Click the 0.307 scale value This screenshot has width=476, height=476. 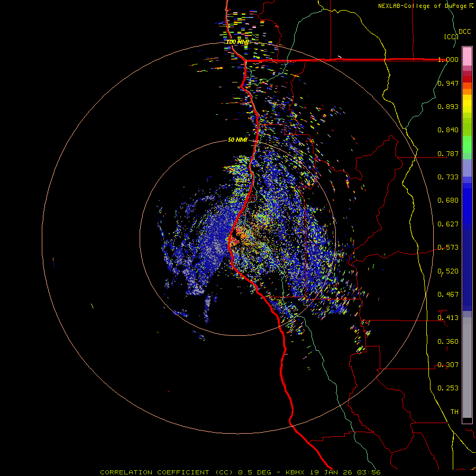click(448, 365)
